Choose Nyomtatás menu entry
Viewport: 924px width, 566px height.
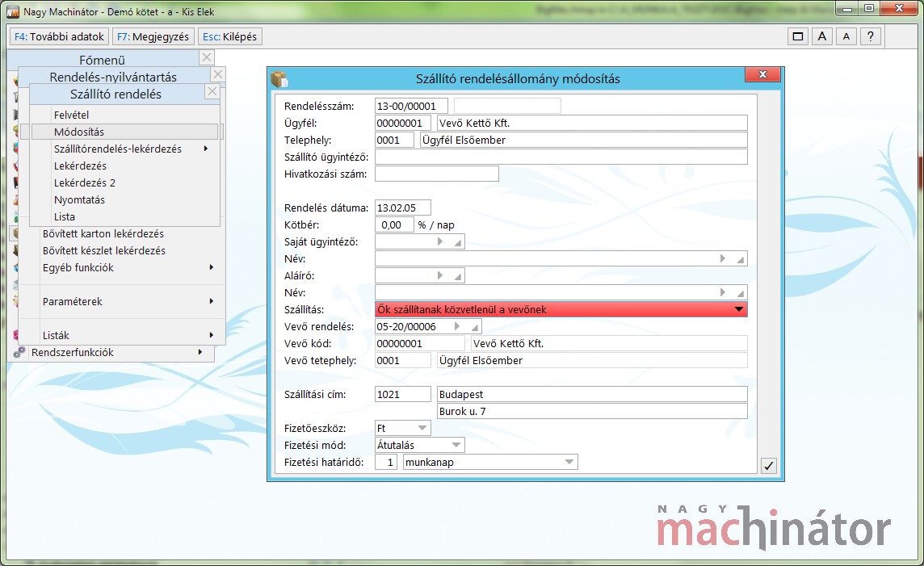[x=79, y=200]
